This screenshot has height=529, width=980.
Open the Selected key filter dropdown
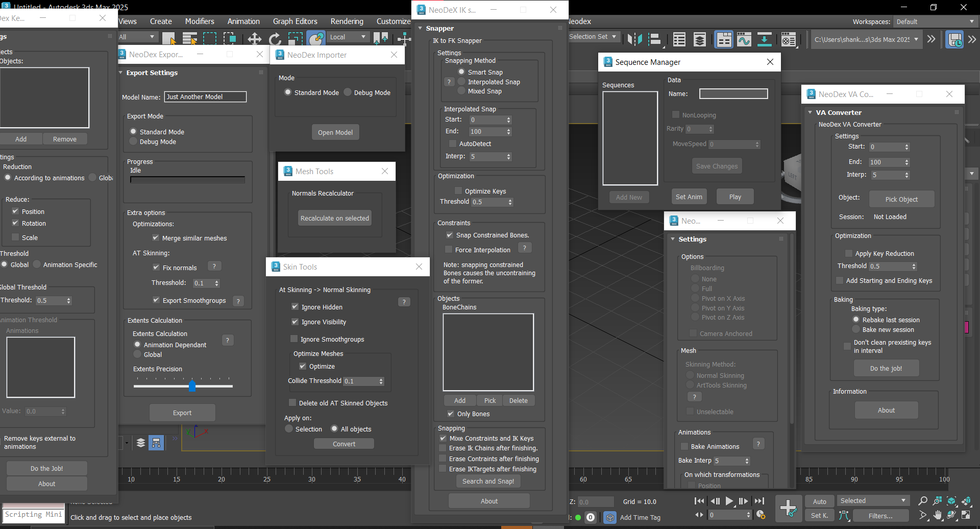[x=873, y=500]
